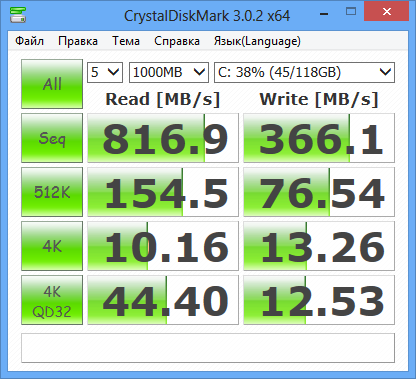Click the 512K read result 154.5
The height and width of the screenshot is (379, 416).
pos(163,192)
